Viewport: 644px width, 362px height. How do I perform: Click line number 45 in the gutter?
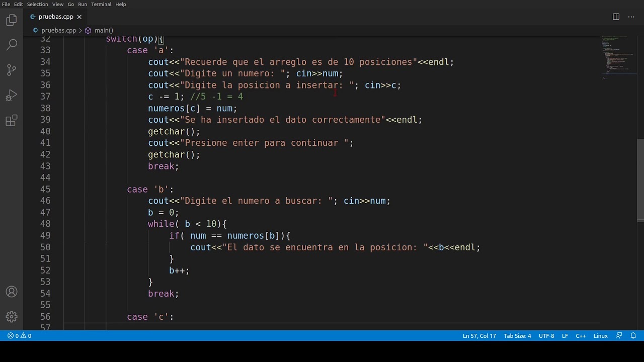point(45,189)
